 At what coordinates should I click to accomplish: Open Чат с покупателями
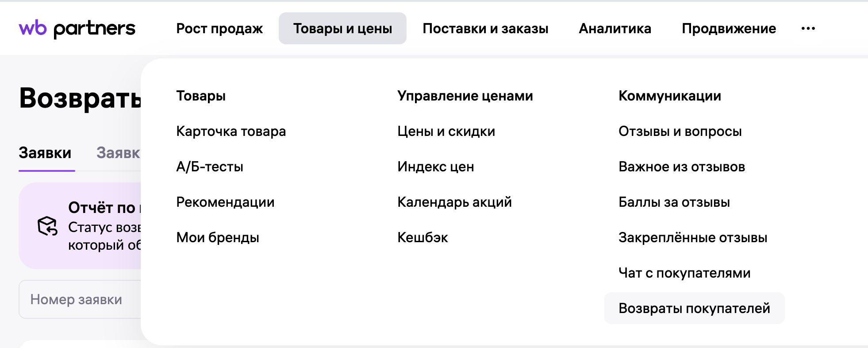684,273
